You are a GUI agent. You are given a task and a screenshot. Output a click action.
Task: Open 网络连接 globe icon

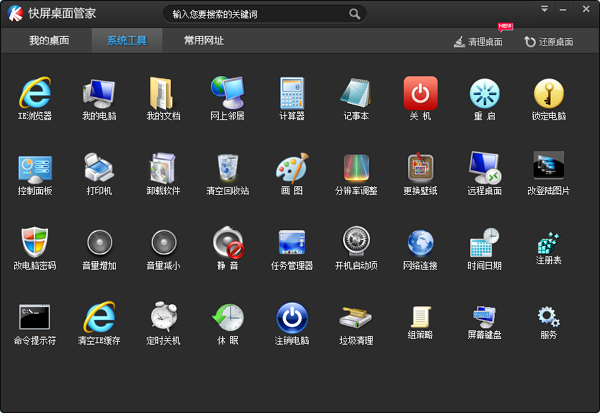coord(421,243)
